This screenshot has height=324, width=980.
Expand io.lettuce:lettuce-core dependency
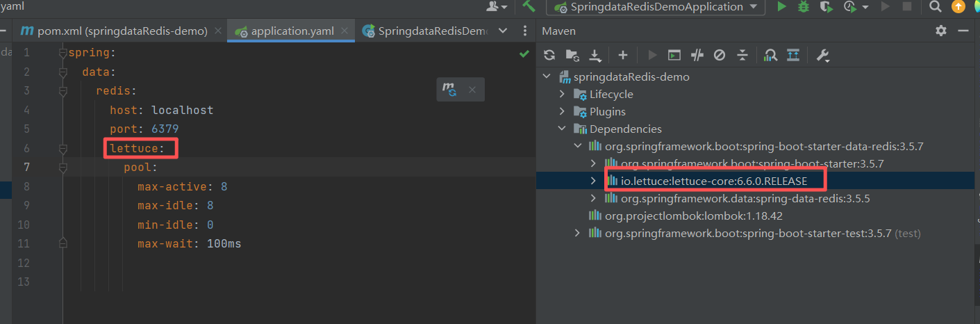pyautogui.click(x=593, y=181)
